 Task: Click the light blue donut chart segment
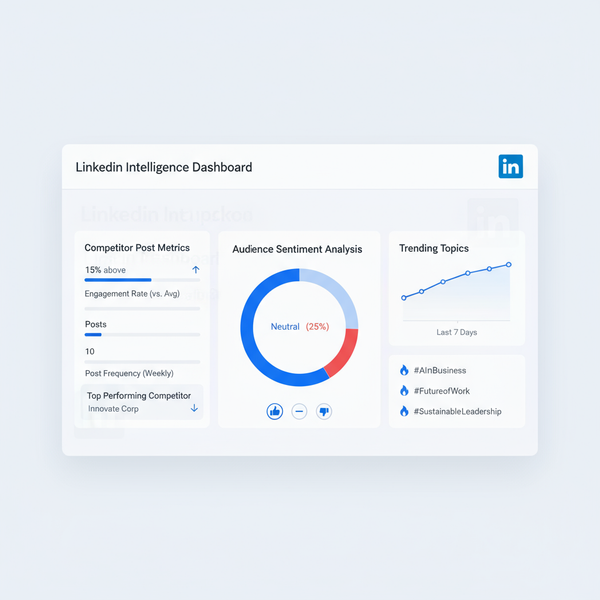coord(335,291)
